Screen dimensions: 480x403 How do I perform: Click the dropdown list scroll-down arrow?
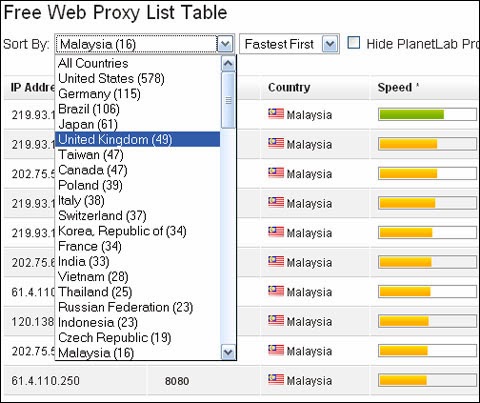[x=228, y=352]
